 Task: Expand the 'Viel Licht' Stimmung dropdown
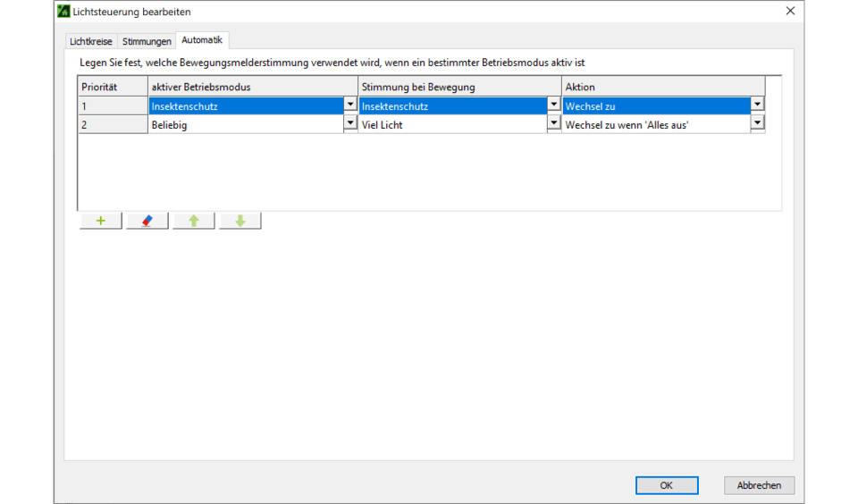pos(554,124)
